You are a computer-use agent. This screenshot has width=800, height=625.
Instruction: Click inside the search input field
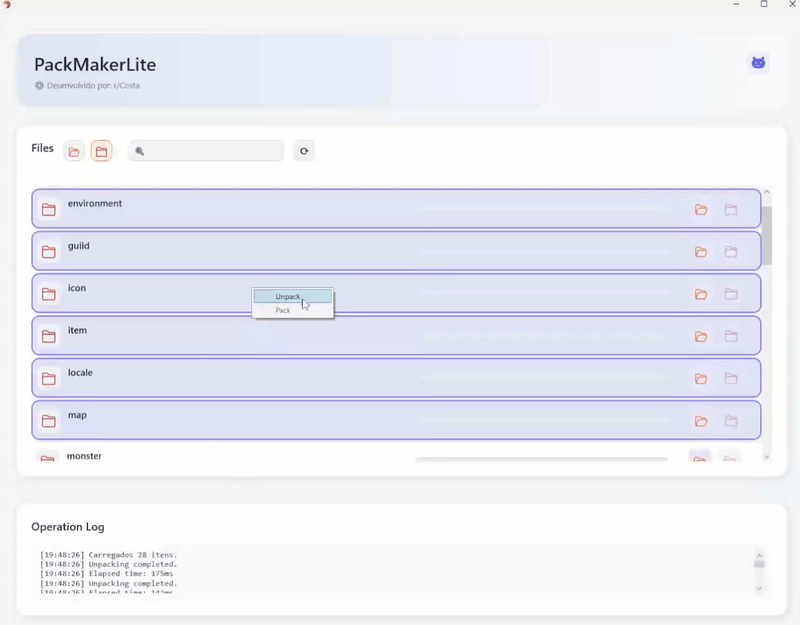(x=205, y=150)
